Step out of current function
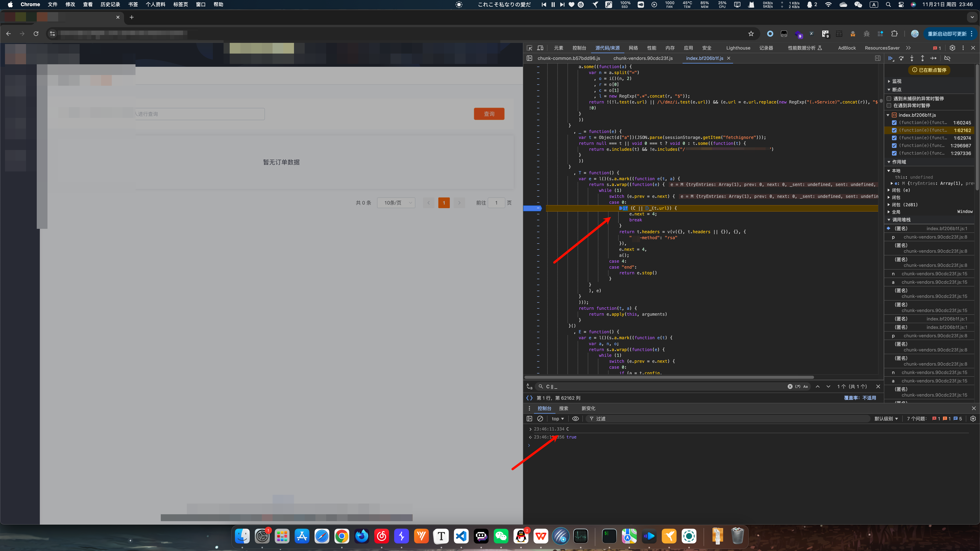980x551 pixels. [x=923, y=58]
